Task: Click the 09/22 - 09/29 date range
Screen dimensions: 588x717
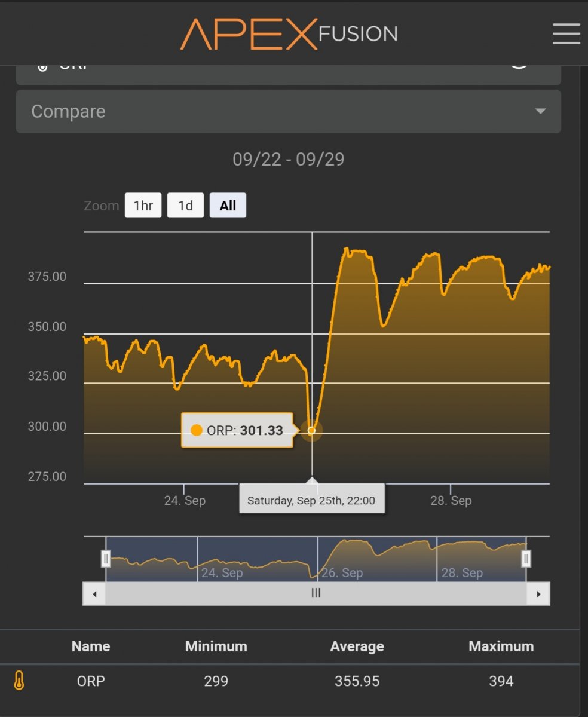Action: coord(288,160)
